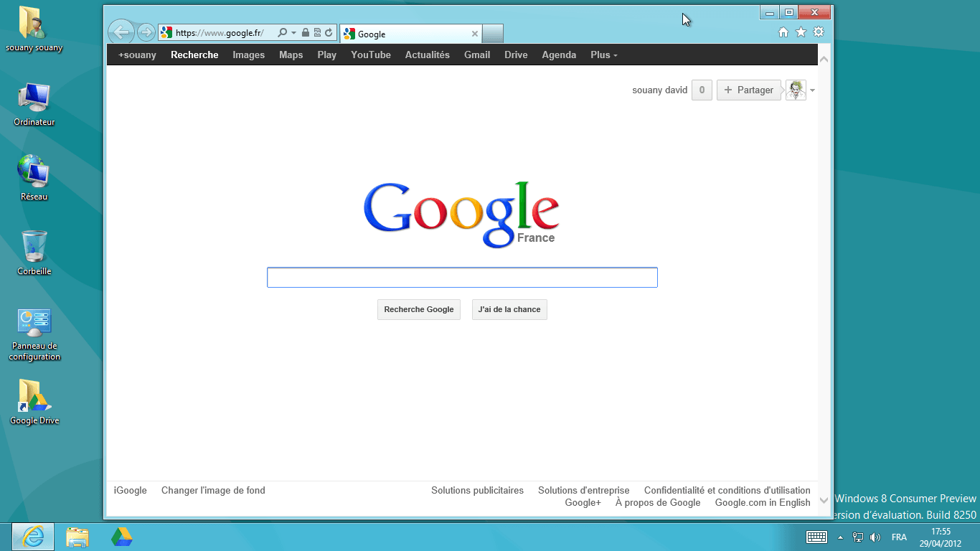
Task: Click the network tray icon
Action: pyautogui.click(x=857, y=537)
